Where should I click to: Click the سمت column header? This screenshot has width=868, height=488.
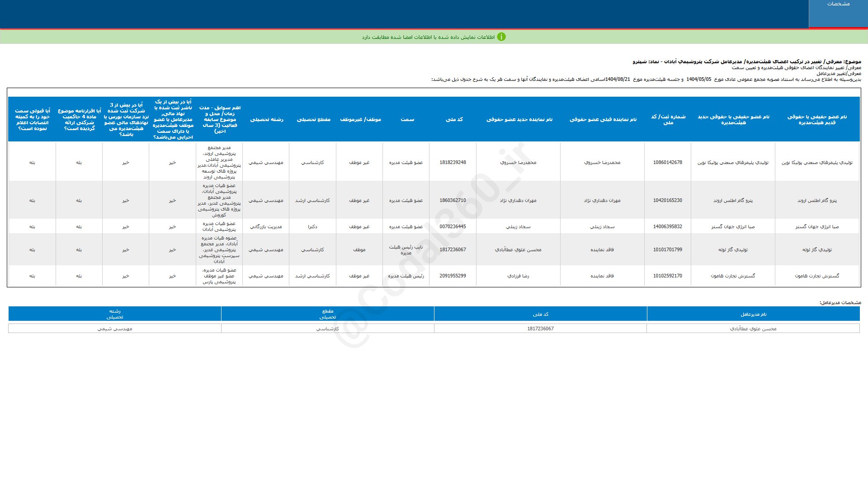(407, 119)
